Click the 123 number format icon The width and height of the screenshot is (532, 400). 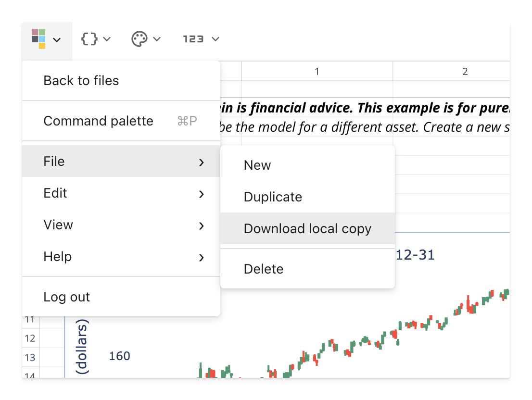[x=193, y=39]
